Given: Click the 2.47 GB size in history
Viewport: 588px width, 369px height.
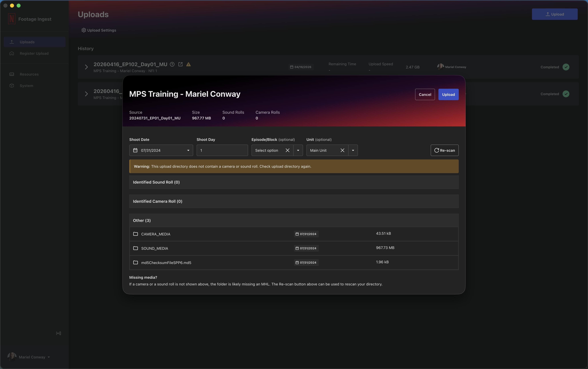Looking at the screenshot, I should pyautogui.click(x=412, y=67).
